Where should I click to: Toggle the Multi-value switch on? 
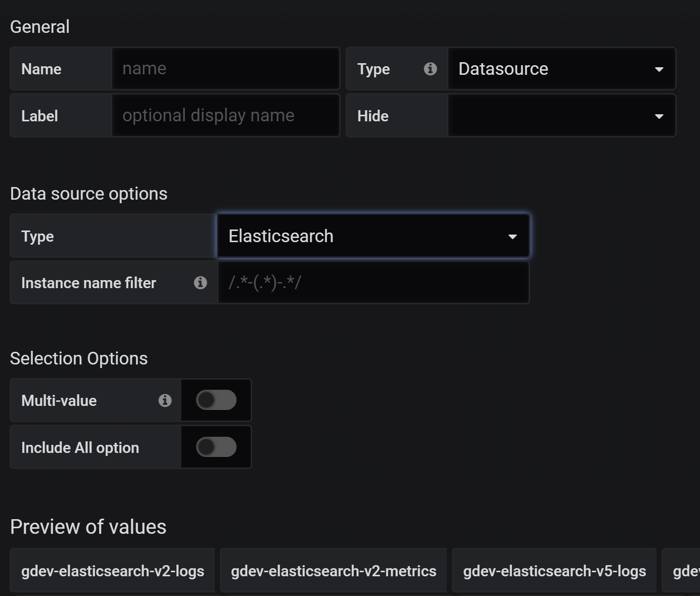coord(215,400)
